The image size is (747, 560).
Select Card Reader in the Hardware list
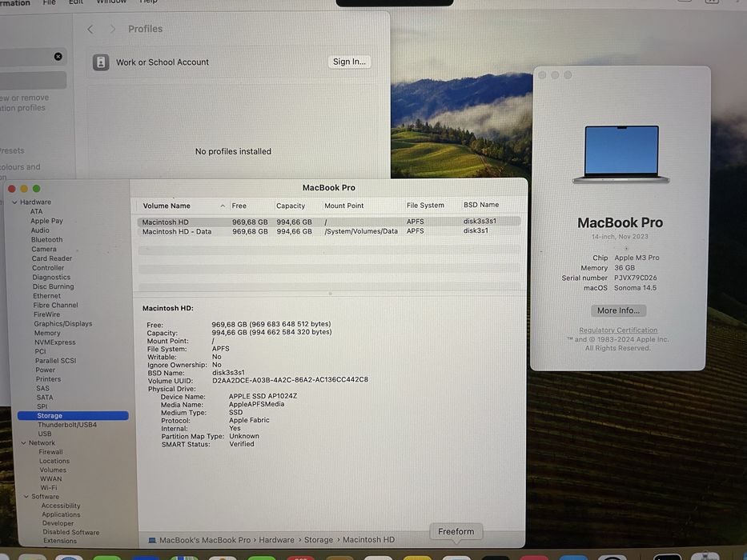coord(52,258)
